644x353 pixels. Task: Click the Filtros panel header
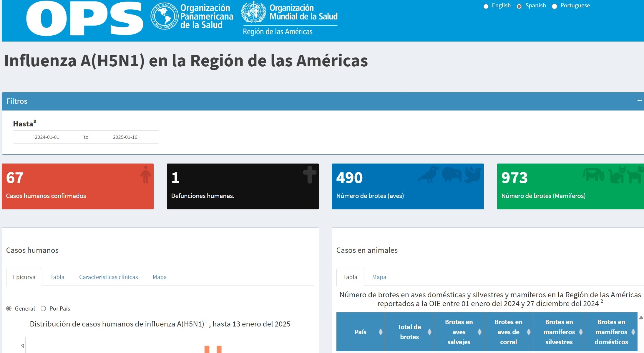point(323,101)
